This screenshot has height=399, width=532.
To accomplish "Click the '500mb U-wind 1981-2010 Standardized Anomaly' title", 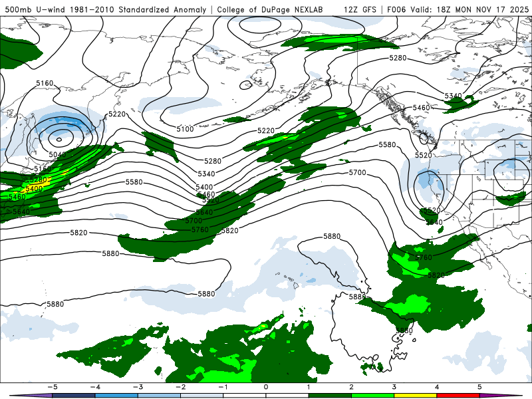I will 106,9.
